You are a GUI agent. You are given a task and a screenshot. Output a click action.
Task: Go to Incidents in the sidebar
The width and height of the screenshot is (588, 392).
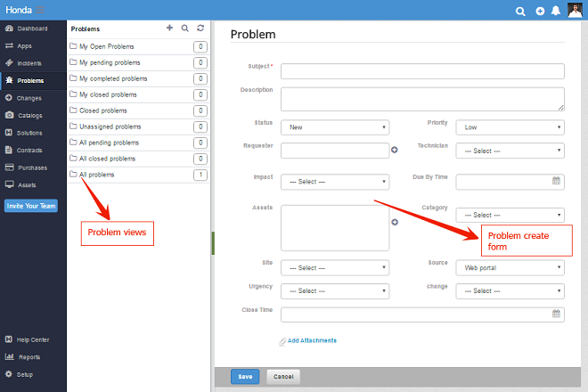point(33,63)
